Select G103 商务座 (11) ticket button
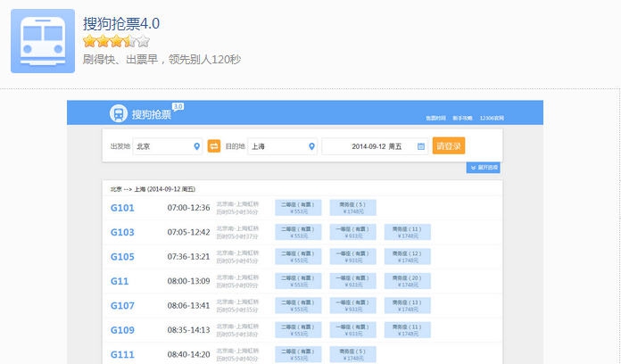The image size is (621, 364). (408, 233)
